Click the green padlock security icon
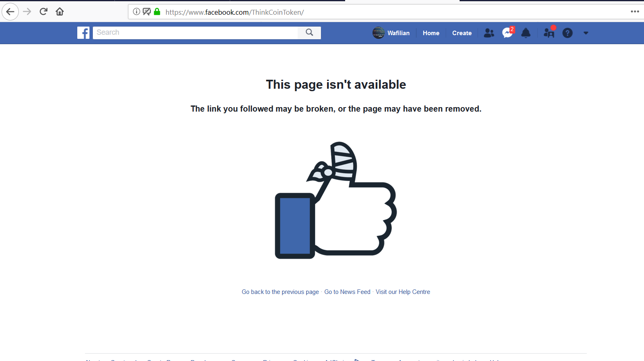 [x=157, y=11]
